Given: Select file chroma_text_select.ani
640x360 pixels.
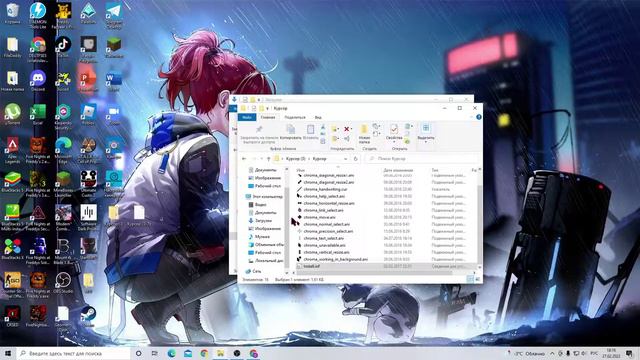Looking at the screenshot, I should (324, 238).
